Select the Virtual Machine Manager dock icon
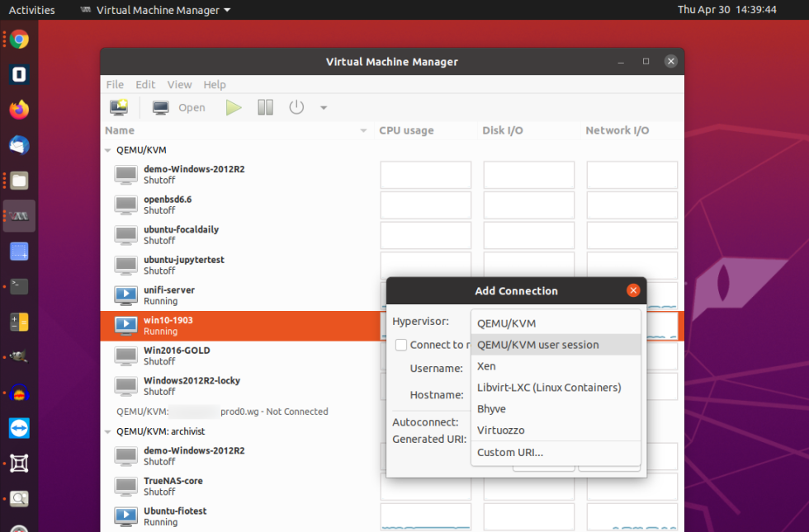The height and width of the screenshot is (532, 809). point(18,215)
